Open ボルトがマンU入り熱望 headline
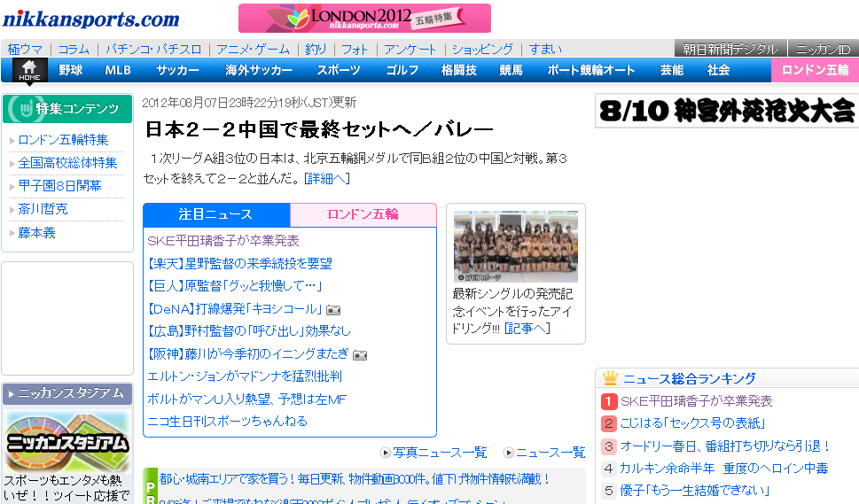The width and height of the screenshot is (859, 504). pos(246,399)
